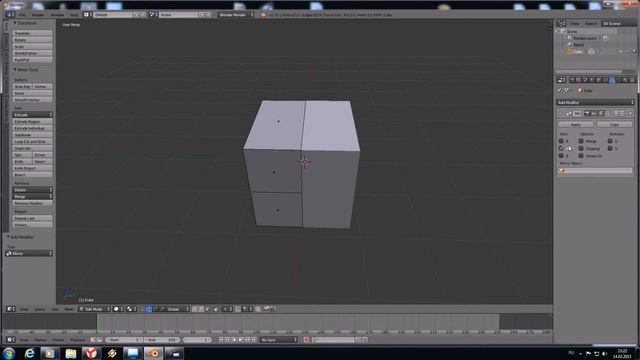Open file explorer folder in taskbar
The width and height of the screenshot is (640, 360).
point(71,353)
